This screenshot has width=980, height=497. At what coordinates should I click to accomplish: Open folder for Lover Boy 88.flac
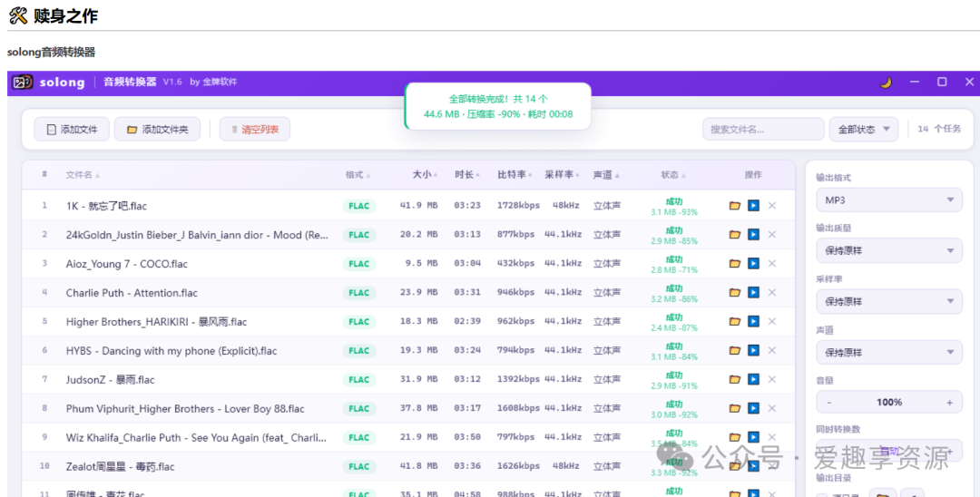tap(735, 408)
